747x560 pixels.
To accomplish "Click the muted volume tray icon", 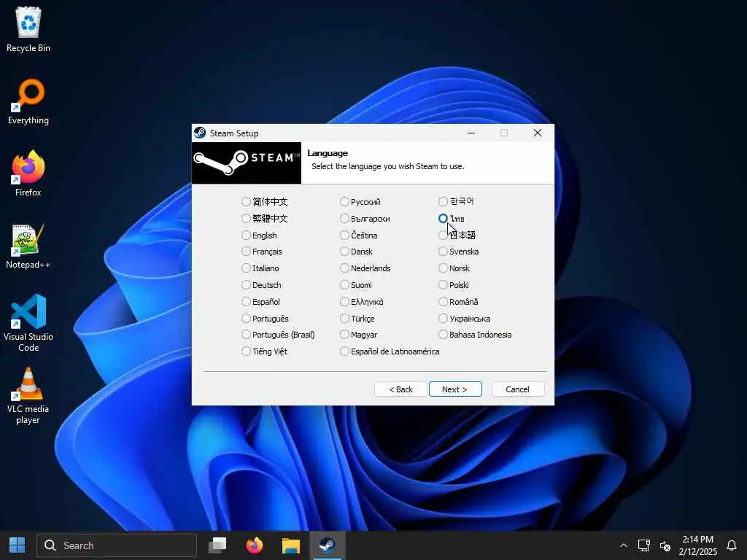I will (665, 545).
